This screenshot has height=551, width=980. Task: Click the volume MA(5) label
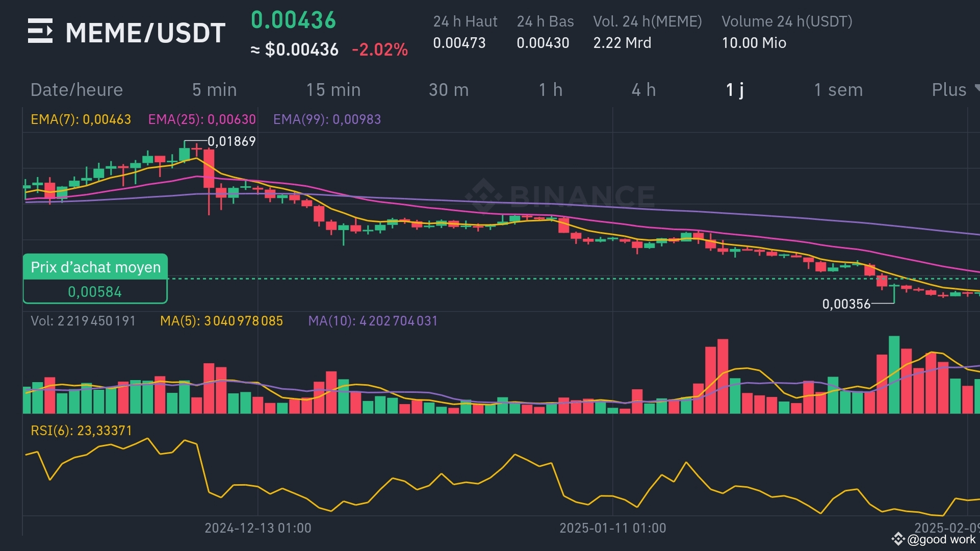click(x=221, y=321)
